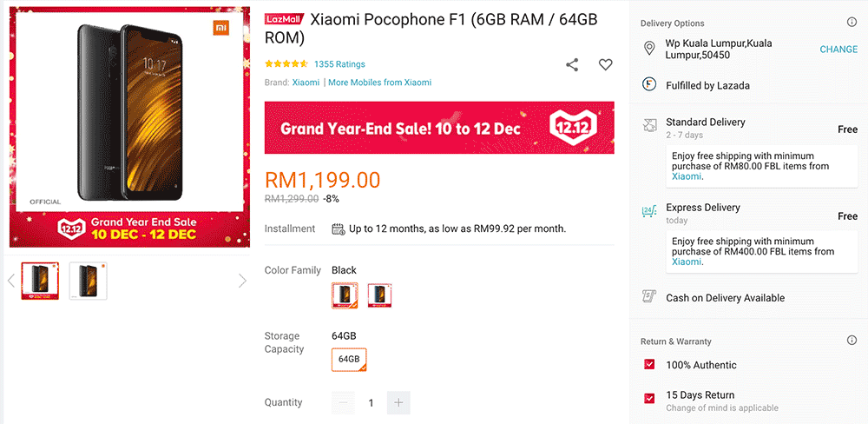Increase quantity with plus button

(x=398, y=403)
